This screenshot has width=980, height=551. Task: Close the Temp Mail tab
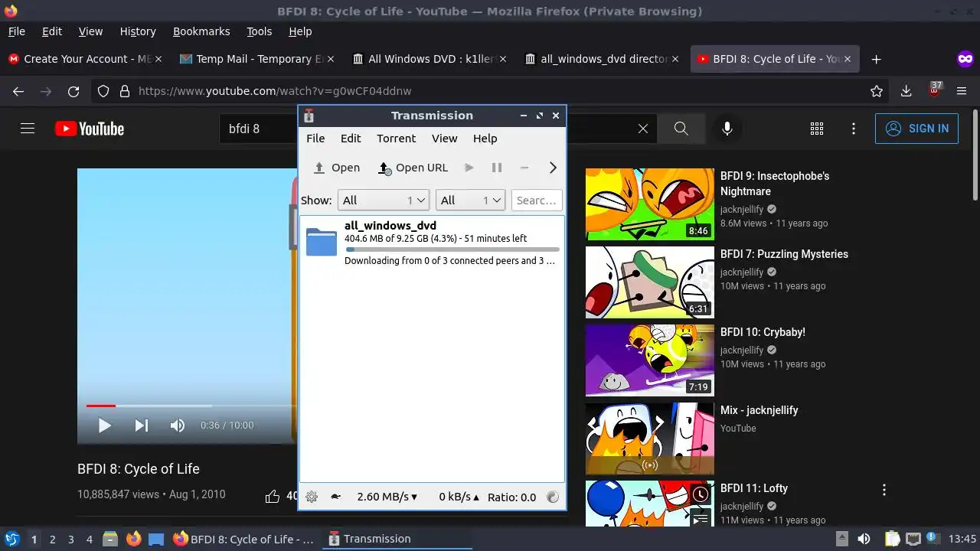pos(331,59)
